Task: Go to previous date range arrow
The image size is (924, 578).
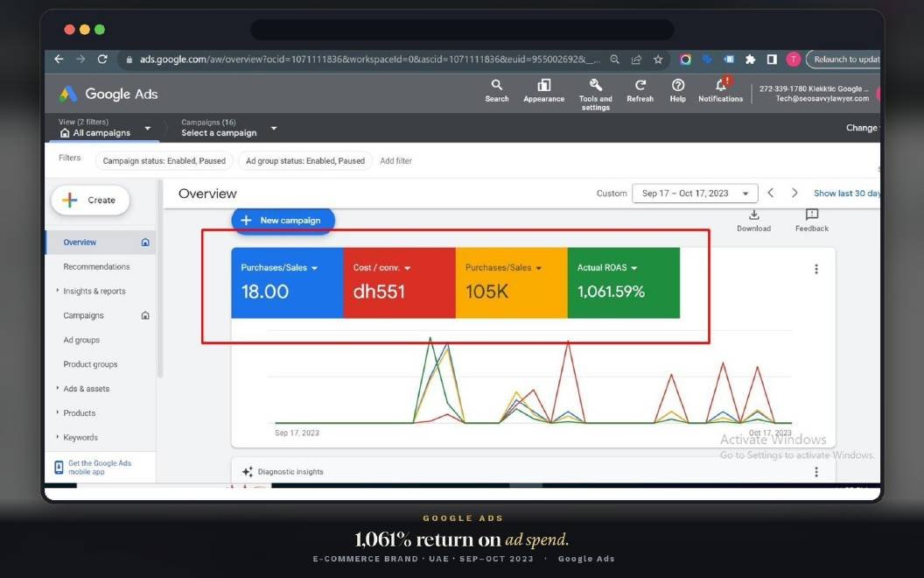Action: [770, 193]
